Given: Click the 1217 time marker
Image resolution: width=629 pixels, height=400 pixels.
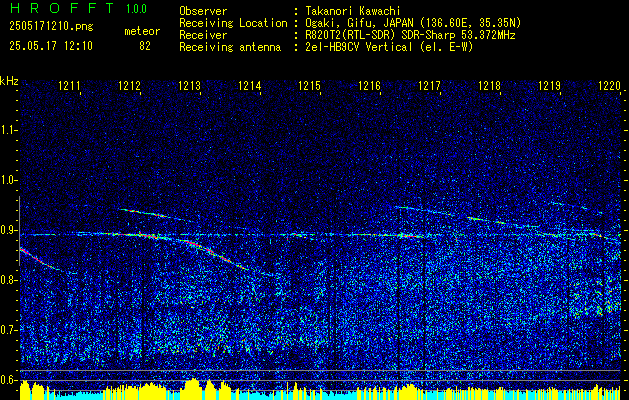Looking at the screenshot, I should tap(430, 85).
